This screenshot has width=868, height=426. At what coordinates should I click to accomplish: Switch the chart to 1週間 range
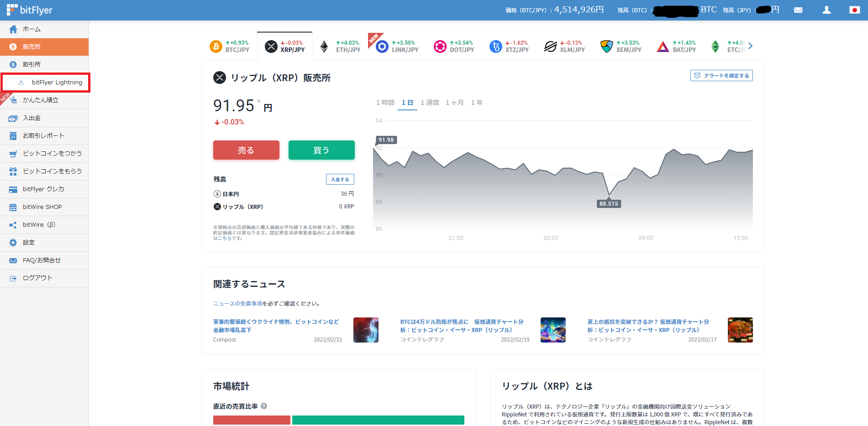pyautogui.click(x=430, y=103)
